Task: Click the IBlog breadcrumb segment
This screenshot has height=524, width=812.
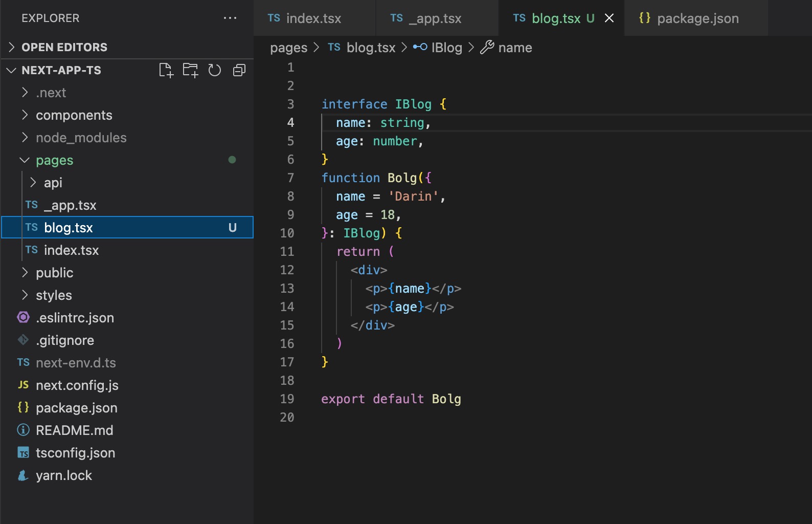Action: point(446,48)
